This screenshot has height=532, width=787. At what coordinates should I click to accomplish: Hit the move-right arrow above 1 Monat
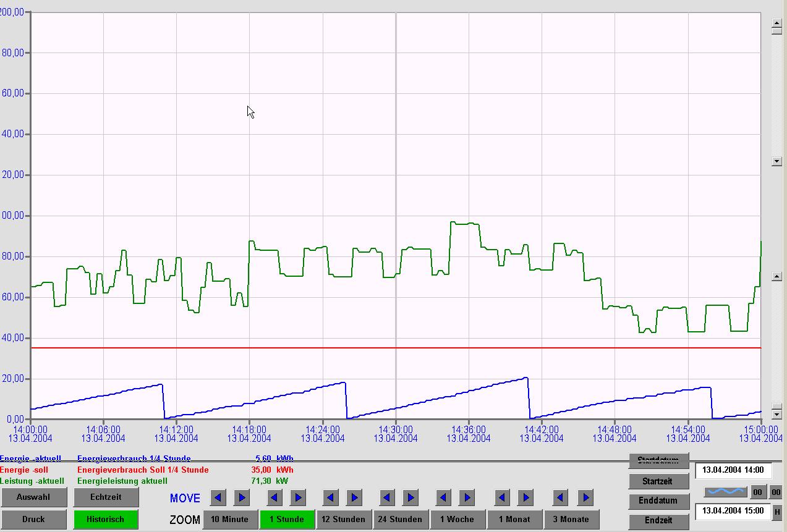point(525,497)
